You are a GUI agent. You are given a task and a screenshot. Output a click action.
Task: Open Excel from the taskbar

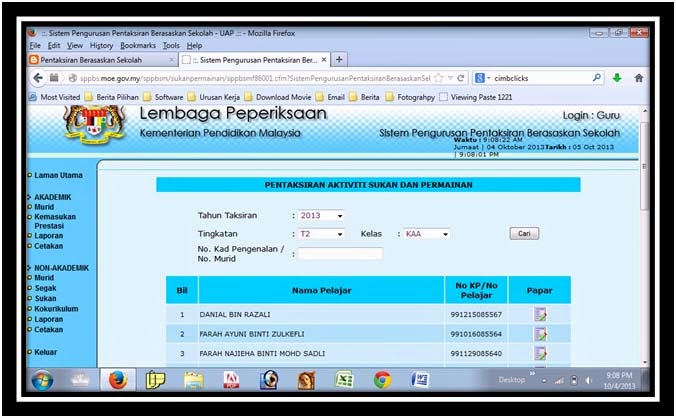point(344,380)
